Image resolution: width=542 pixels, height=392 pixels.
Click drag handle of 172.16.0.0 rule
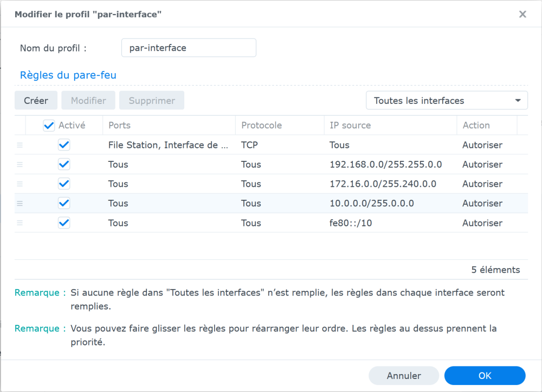(x=20, y=184)
